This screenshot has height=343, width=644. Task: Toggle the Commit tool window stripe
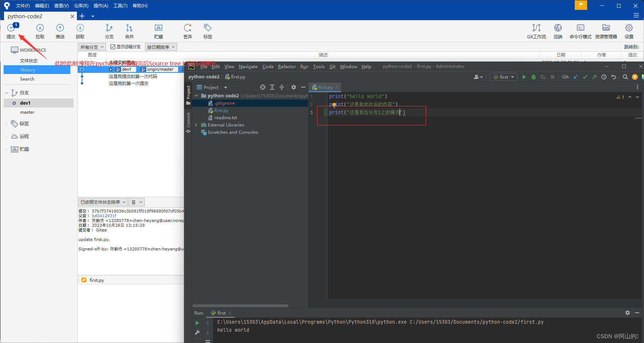pos(188,120)
